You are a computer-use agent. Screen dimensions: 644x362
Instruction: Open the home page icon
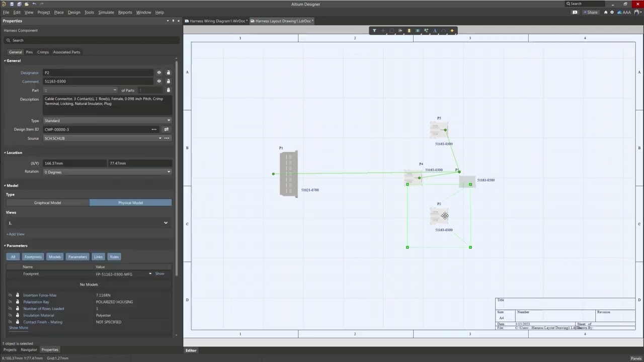pyautogui.click(x=606, y=12)
